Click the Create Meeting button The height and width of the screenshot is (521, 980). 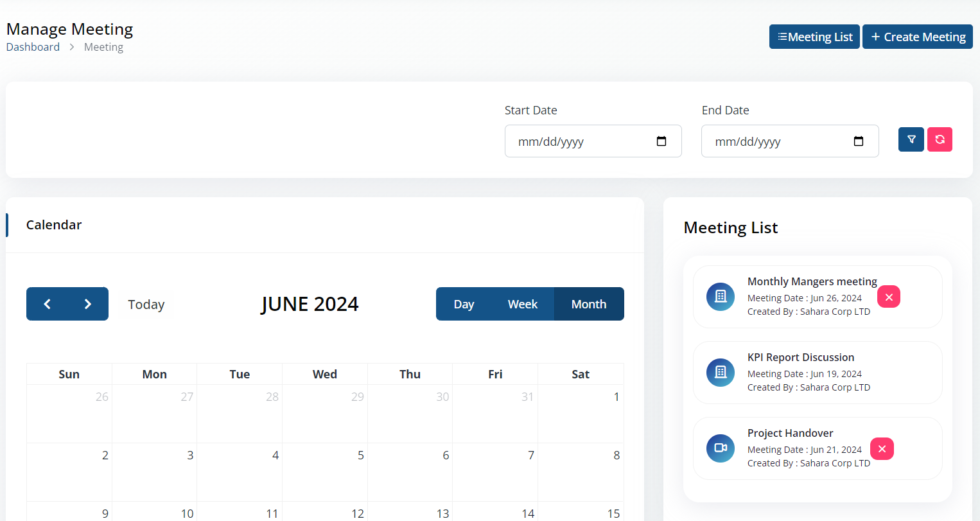point(918,37)
